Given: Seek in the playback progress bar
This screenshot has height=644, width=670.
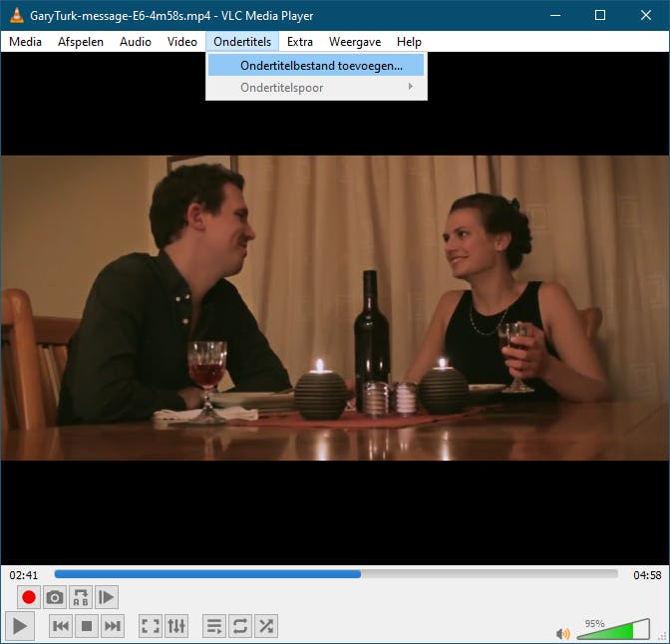Looking at the screenshot, I should (x=336, y=574).
